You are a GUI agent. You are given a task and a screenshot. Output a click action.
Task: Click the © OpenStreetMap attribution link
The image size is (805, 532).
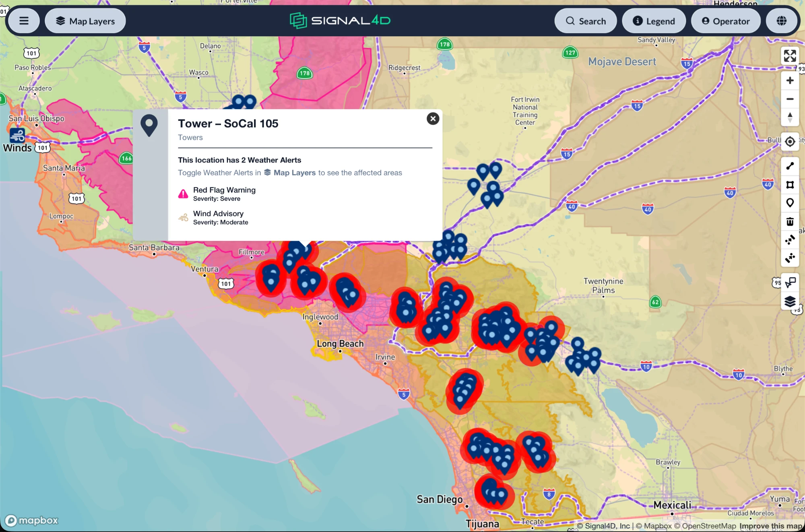click(705, 526)
